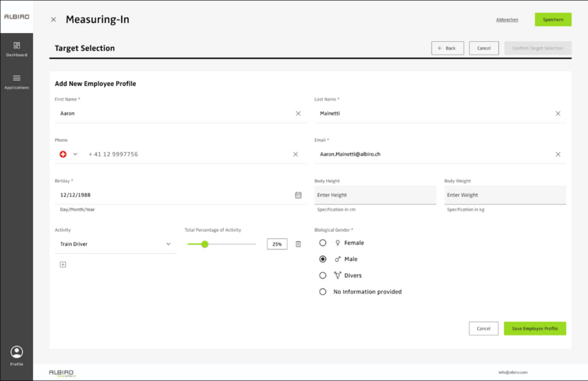Choose No Information provided option
The image size is (588, 381).
coord(323,292)
